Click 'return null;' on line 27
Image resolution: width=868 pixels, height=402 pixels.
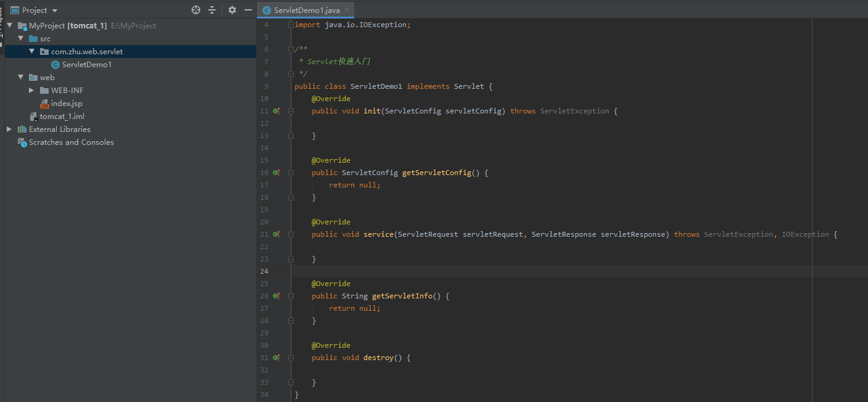pyautogui.click(x=354, y=308)
